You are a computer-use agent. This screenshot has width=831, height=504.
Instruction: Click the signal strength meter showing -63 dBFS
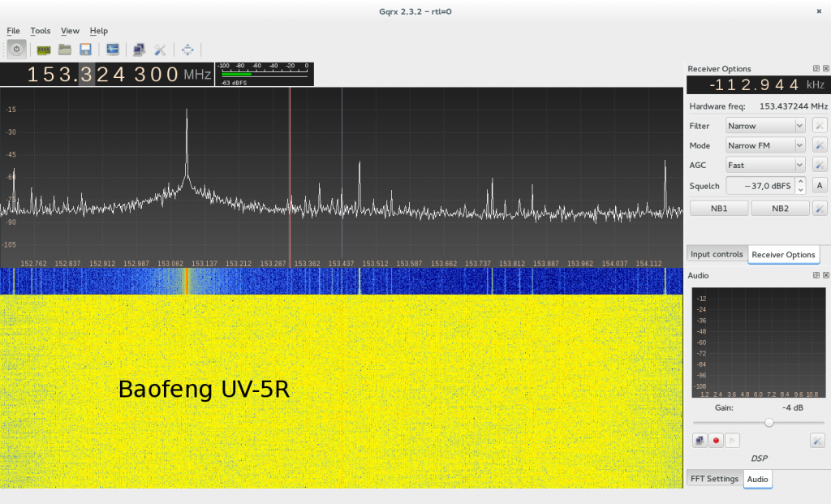(x=265, y=74)
